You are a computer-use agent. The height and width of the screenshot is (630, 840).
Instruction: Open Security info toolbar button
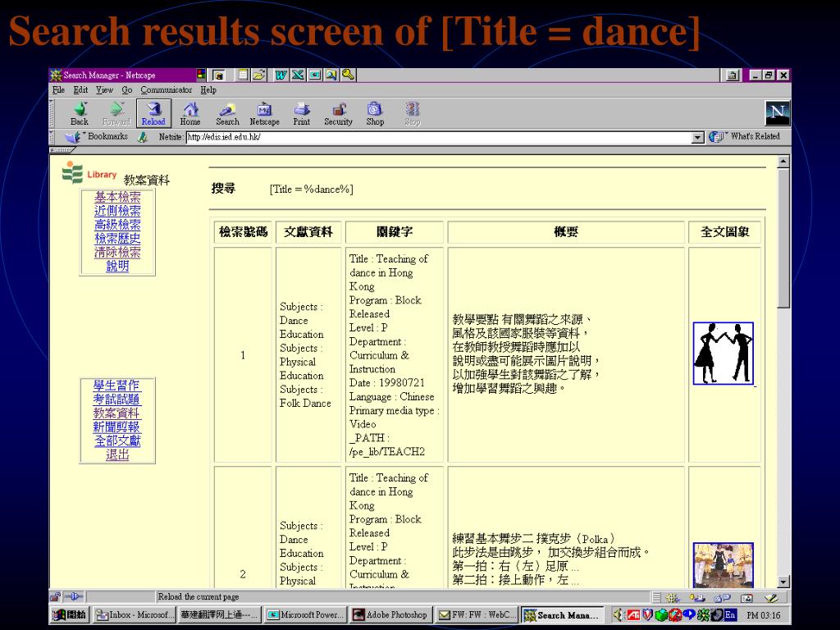[338, 113]
